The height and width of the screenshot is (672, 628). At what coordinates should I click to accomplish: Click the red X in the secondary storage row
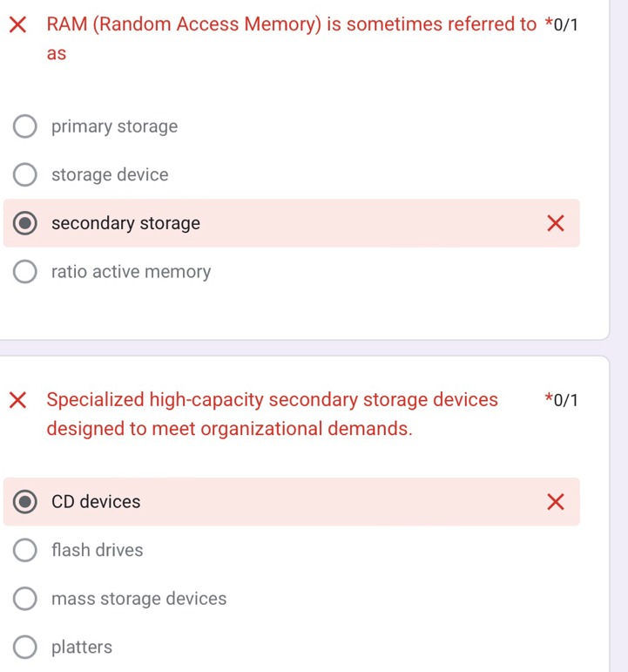pyautogui.click(x=555, y=224)
